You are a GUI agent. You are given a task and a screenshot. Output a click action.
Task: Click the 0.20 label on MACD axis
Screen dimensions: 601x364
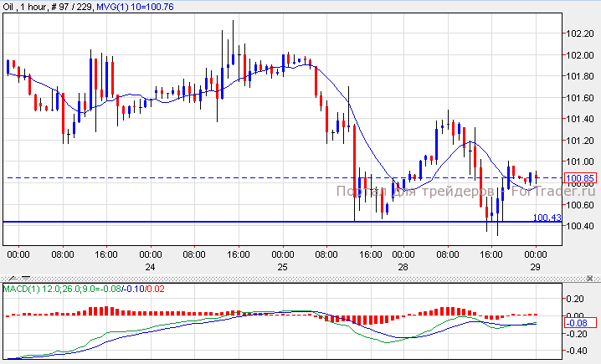(x=578, y=298)
